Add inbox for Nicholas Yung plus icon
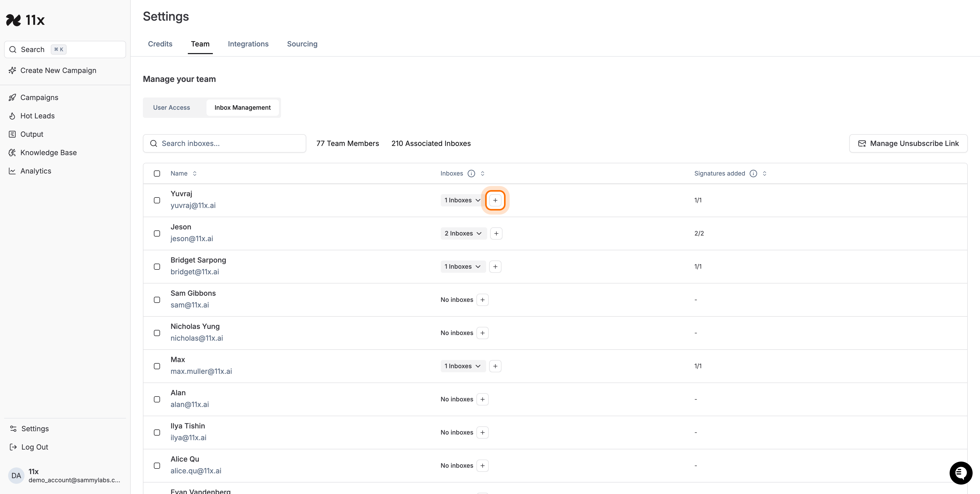 coord(482,333)
